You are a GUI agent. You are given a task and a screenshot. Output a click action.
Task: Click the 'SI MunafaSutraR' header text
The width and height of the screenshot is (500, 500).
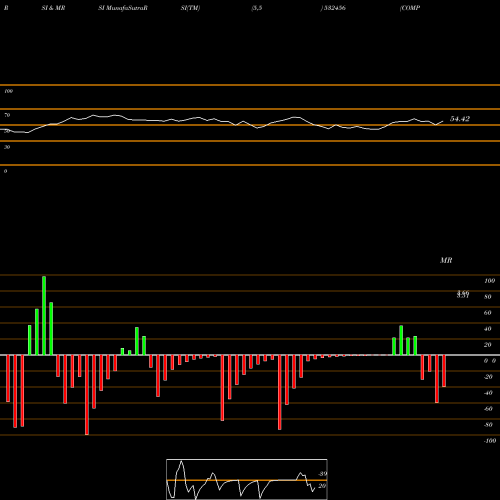click(x=123, y=8)
